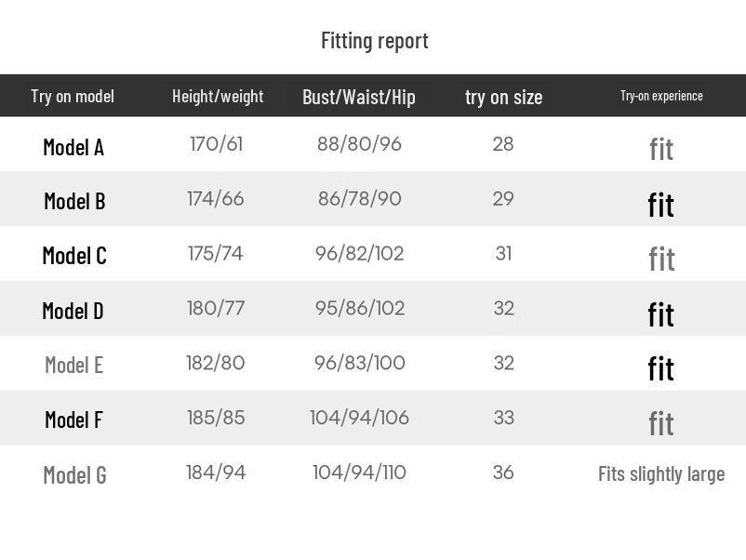Select the Try-on experience column header
Screen dimensions: 746x560
661,96
